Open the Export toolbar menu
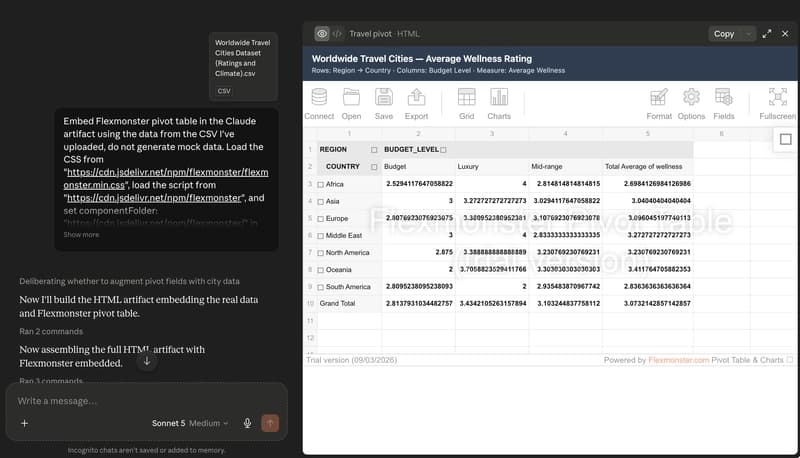The height and width of the screenshot is (458, 800). coord(416,104)
